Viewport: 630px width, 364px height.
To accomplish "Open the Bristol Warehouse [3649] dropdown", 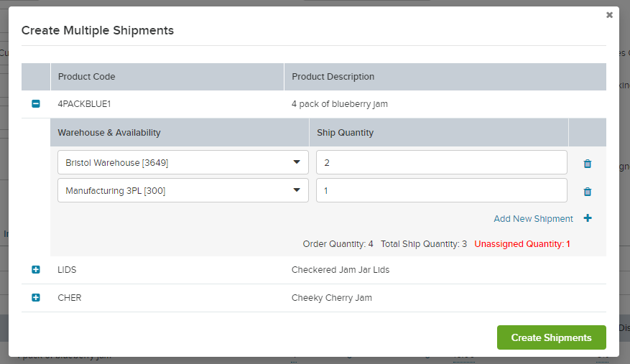I will tap(183, 163).
